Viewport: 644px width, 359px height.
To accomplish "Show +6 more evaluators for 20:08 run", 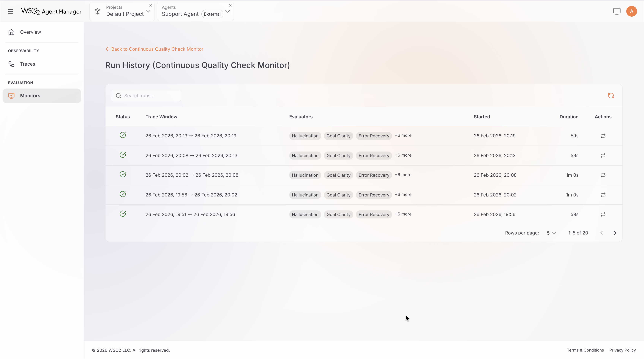I will pos(403,175).
